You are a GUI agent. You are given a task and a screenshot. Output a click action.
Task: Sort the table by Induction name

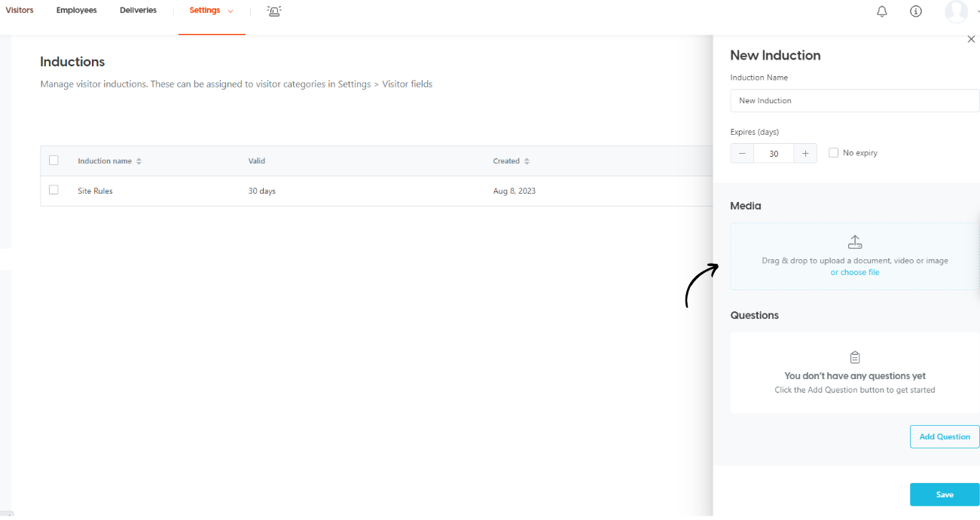pos(139,161)
